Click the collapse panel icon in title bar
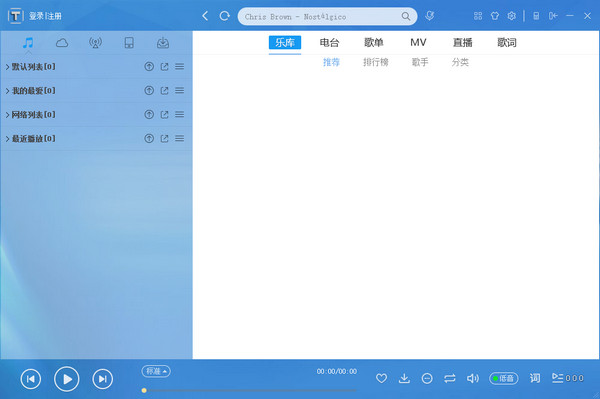This screenshot has height=399, width=600. [x=553, y=16]
